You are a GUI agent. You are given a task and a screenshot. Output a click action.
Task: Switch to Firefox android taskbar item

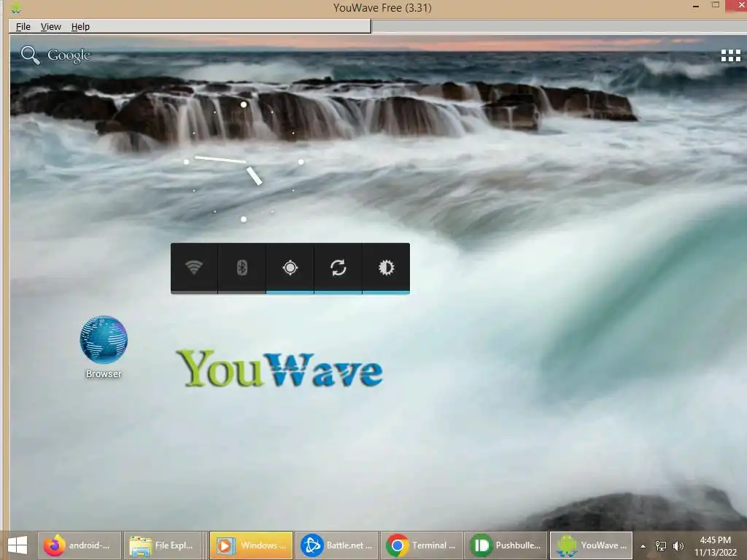[79, 545]
